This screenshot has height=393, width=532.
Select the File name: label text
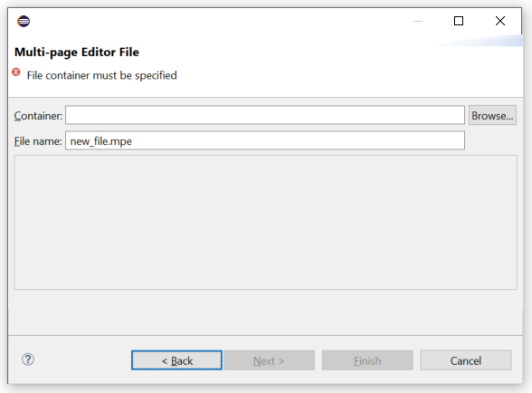tap(38, 141)
